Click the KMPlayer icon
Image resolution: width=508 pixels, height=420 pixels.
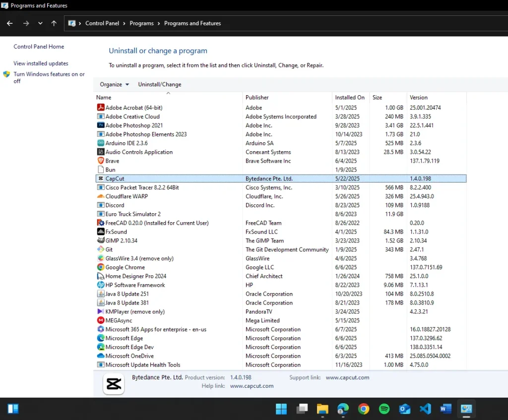[101, 311]
